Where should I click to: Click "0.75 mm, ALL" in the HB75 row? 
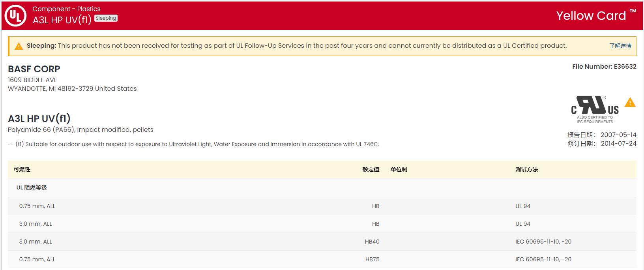click(x=37, y=259)
